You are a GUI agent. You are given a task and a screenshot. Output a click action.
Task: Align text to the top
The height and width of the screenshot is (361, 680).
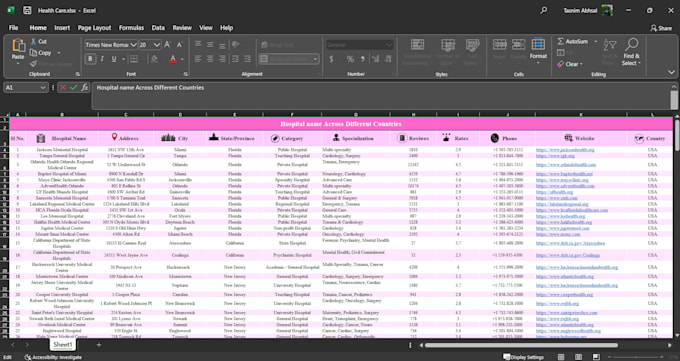198,44
